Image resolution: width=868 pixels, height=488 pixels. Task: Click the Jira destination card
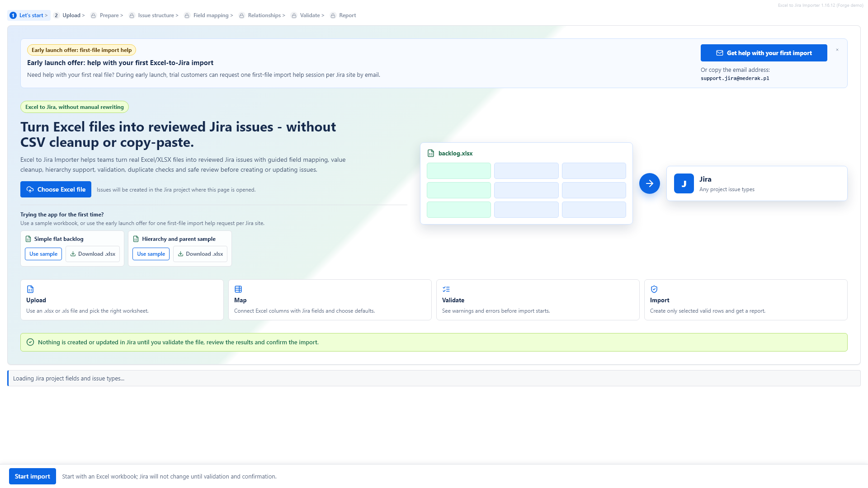click(x=757, y=183)
